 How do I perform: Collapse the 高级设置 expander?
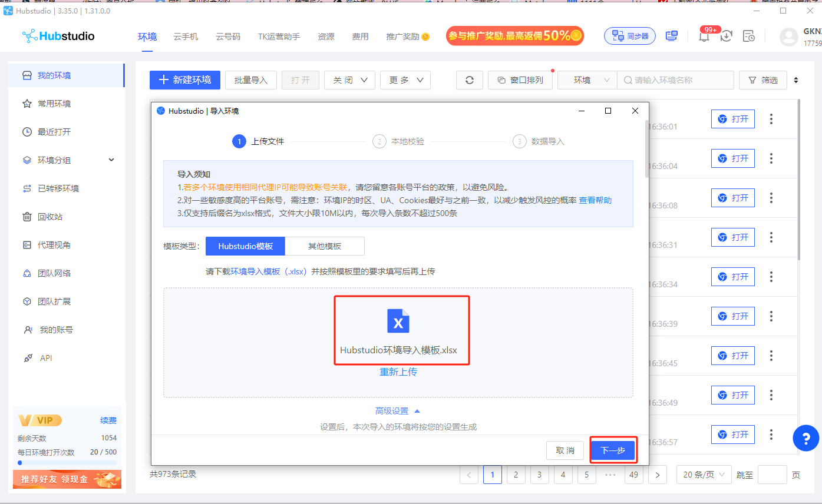pos(398,411)
